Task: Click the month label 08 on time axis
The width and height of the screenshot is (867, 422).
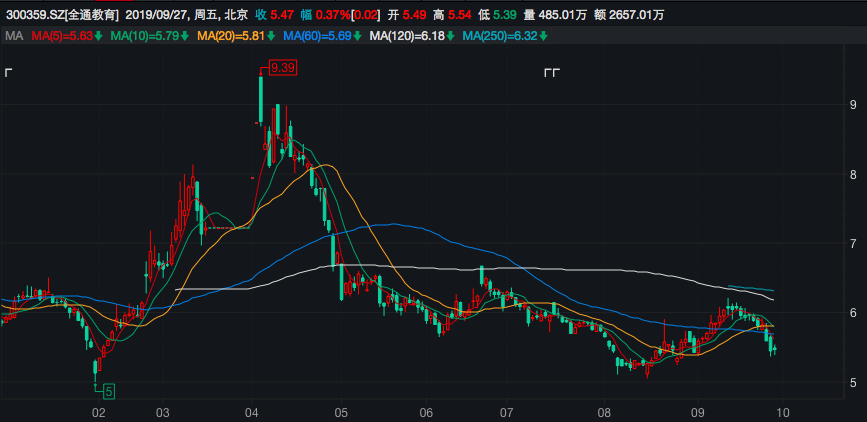Action: click(604, 412)
